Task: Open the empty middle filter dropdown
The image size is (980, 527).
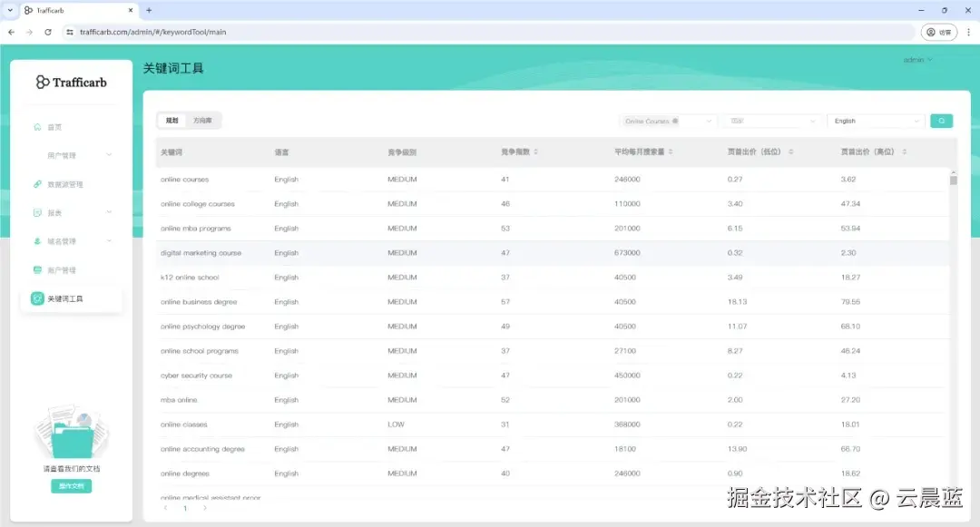Action: 771,122
